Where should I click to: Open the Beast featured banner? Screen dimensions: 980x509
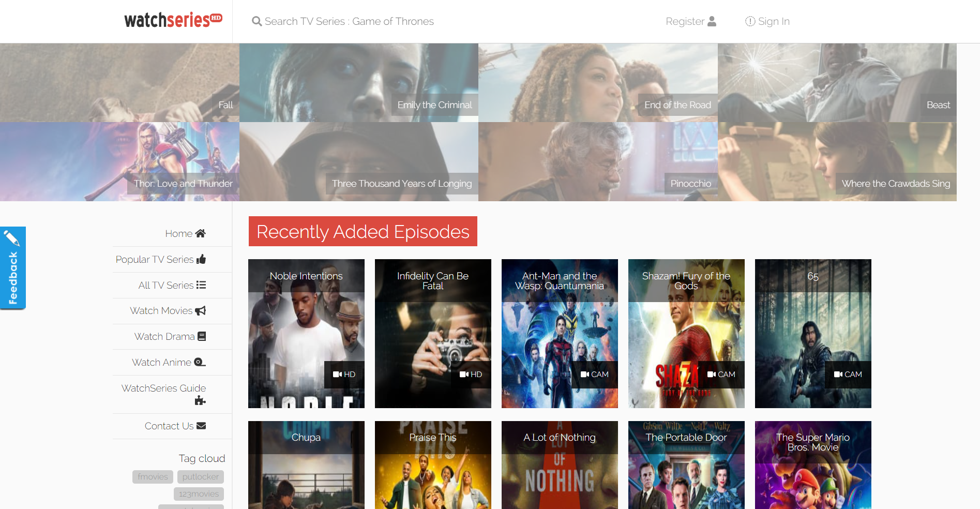(837, 83)
